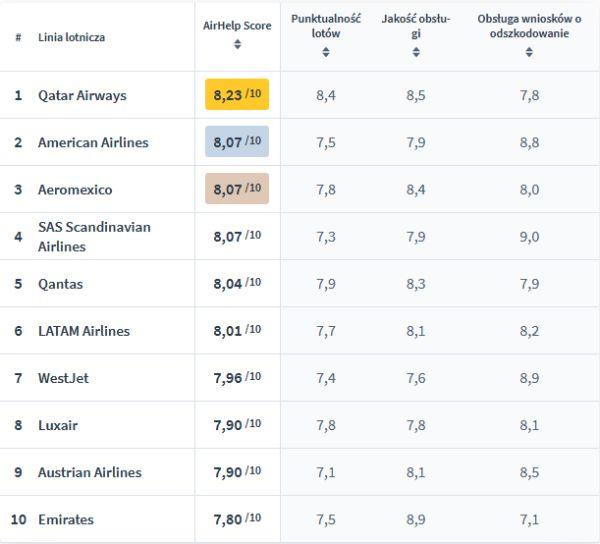Screen dimensions: 600x544
Task: Click the Linia lotnicza column header
Action: pyautogui.click(x=71, y=37)
